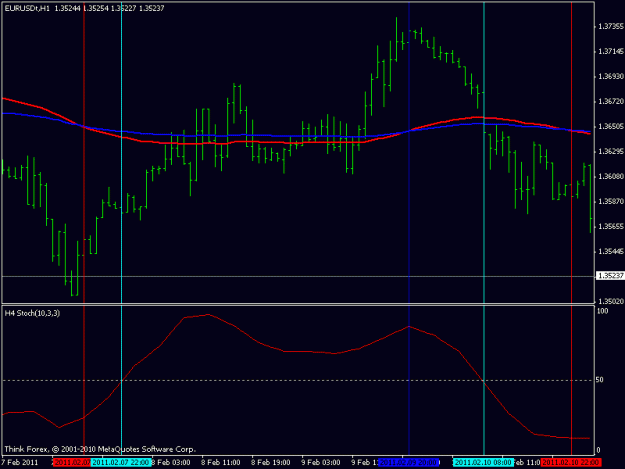This screenshot has height=469, width=625.
Task: Select the red 2011.02.07 time label
Action: [72, 463]
